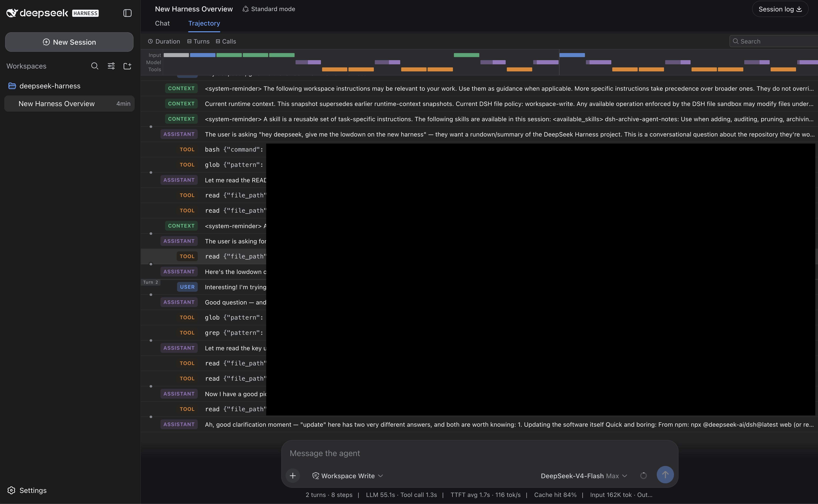Open the Workspace Write permissions dropdown

click(x=347, y=476)
